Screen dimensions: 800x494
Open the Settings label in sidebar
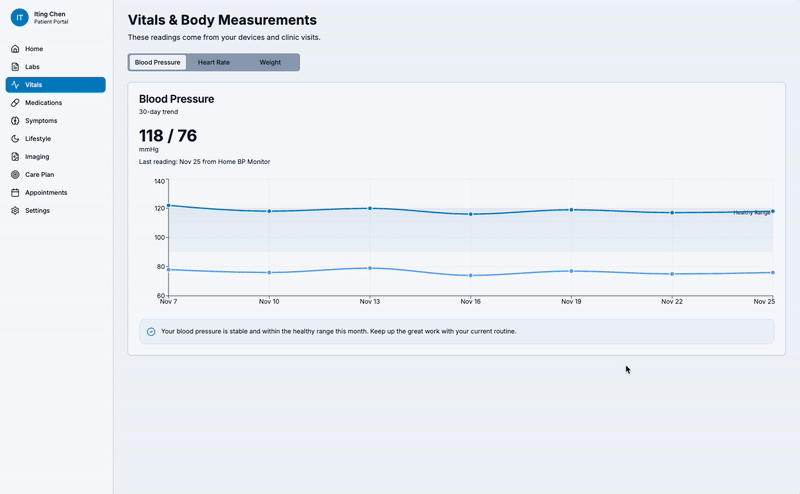pyautogui.click(x=37, y=210)
